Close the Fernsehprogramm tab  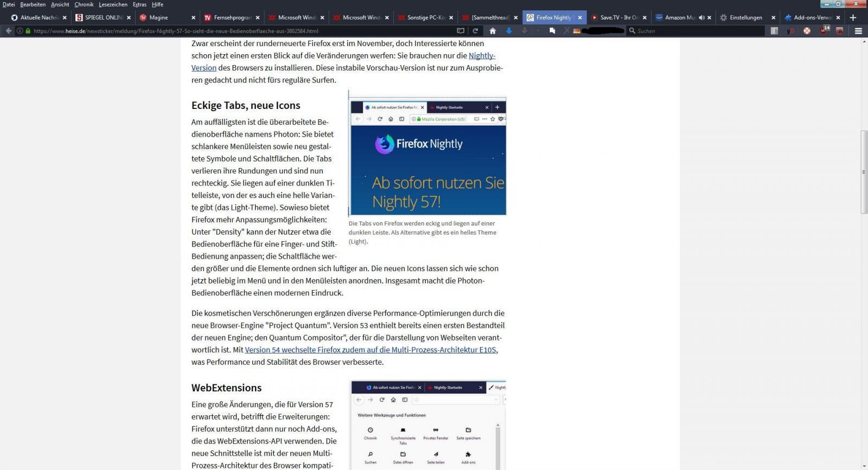coord(258,17)
